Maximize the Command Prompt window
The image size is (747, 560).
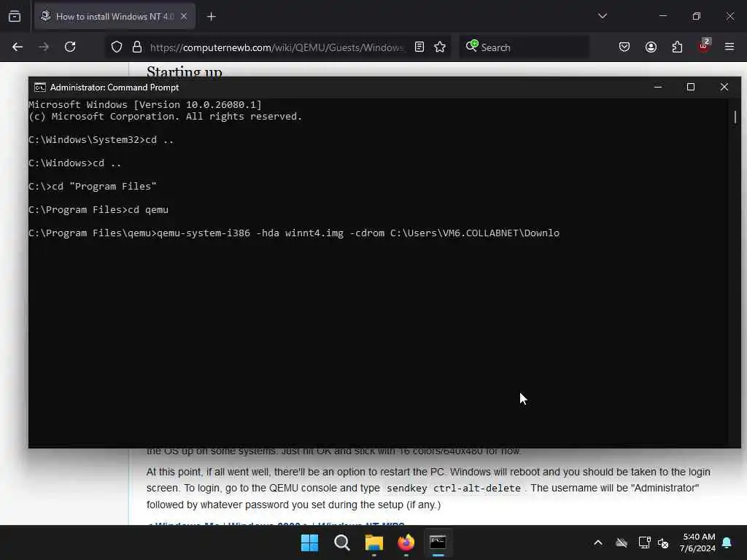point(691,87)
